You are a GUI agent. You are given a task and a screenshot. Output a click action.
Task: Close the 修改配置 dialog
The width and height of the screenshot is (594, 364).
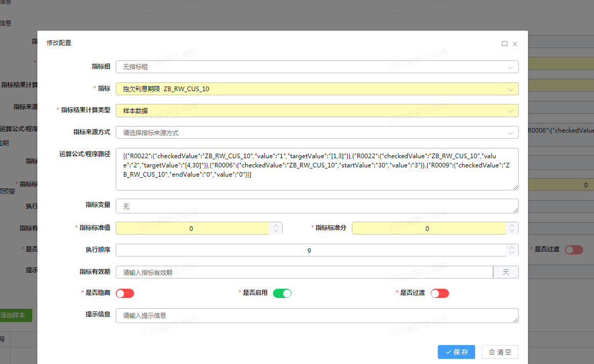click(x=515, y=44)
